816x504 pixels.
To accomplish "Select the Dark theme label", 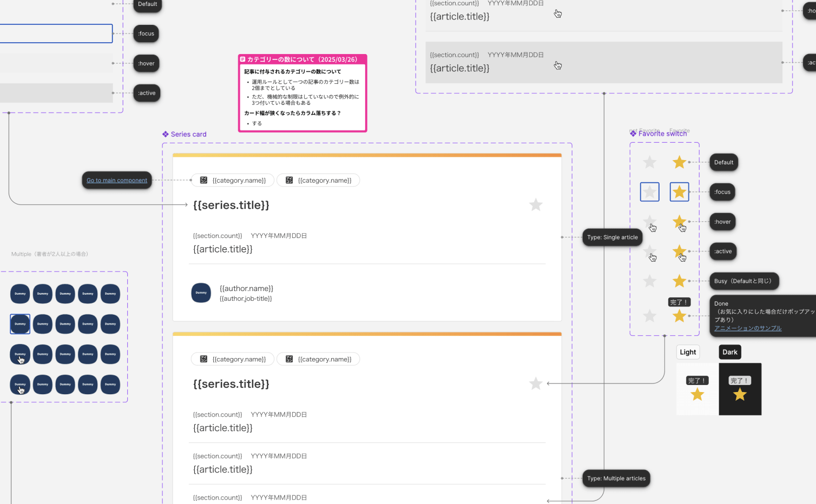I will 729,352.
